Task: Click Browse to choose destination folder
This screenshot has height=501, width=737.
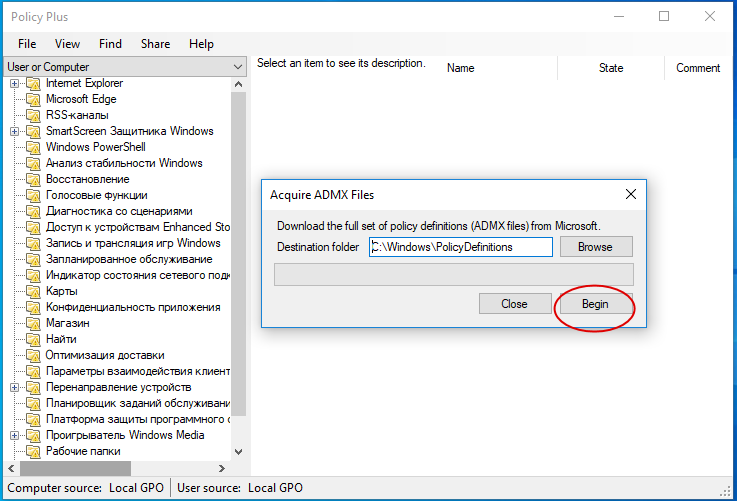Action: (x=595, y=247)
